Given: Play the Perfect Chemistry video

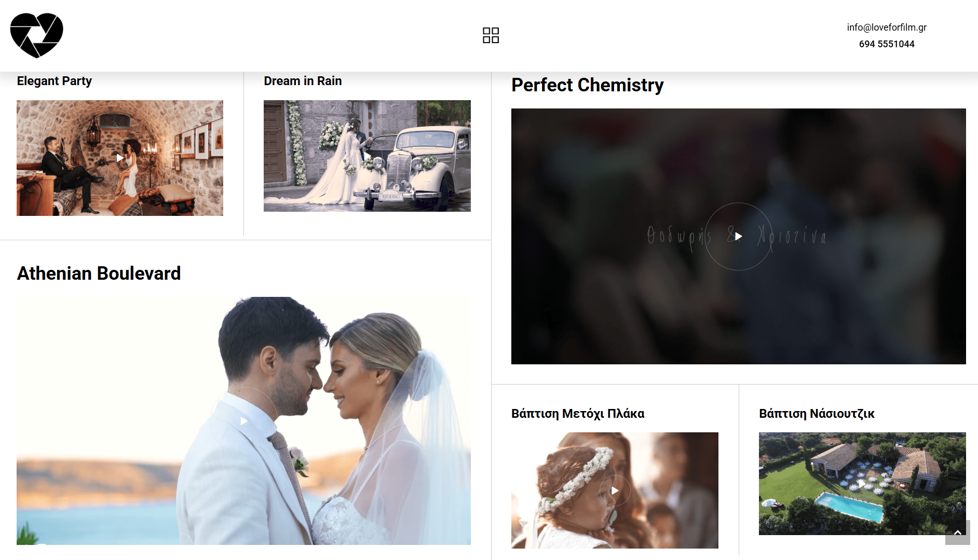Looking at the screenshot, I should coord(738,236).
